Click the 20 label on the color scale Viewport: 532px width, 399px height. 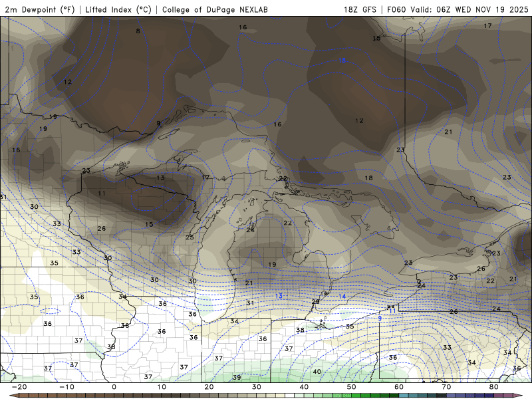coord(209,387)
